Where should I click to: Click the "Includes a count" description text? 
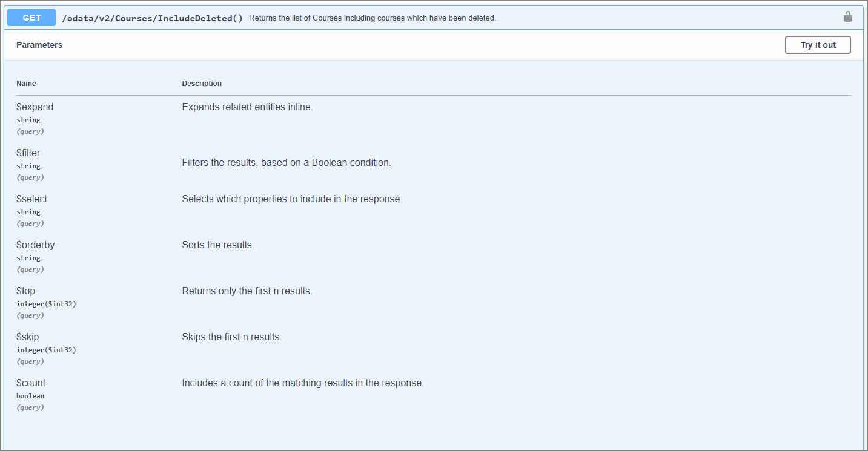[x=303, y=383]
